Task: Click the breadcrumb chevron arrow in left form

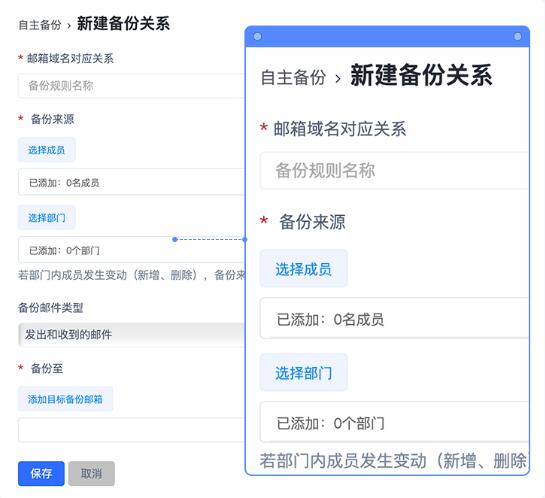Action: [69, 26]
